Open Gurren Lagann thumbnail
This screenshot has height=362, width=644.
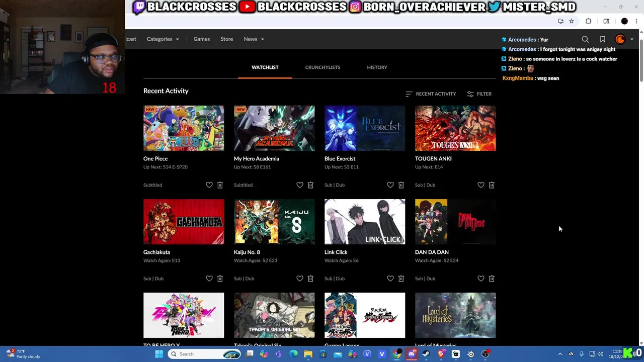(x=365, y=315)
